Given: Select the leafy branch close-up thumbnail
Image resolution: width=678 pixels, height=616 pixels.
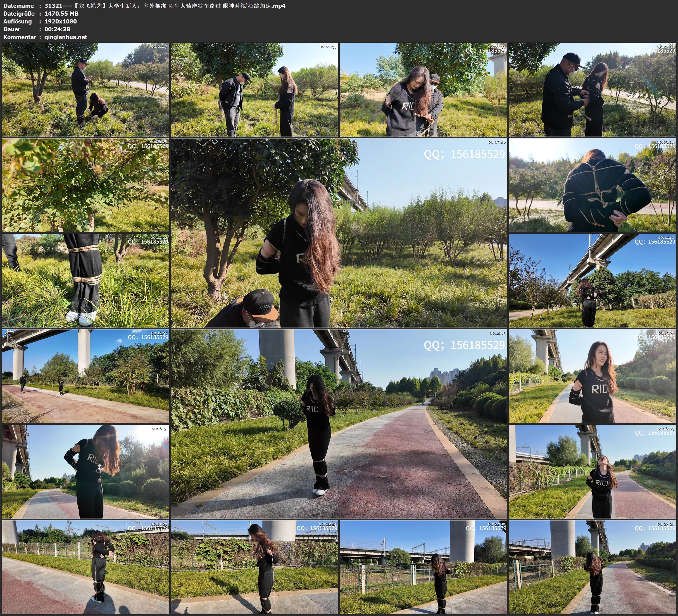Looking at the screenshot, I should pos(85,185).
